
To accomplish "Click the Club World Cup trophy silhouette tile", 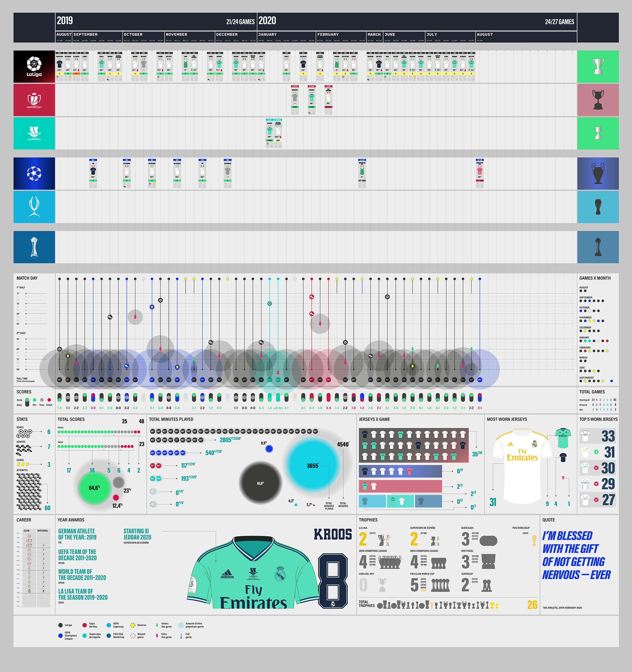I will point(598,247).
